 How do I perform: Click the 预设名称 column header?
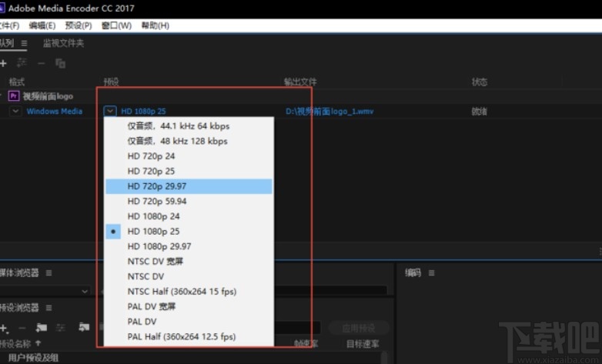click(x=16, y=343)
